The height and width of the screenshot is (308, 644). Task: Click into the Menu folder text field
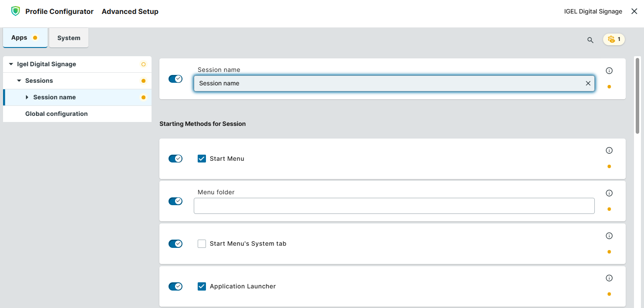click(394, 206)
